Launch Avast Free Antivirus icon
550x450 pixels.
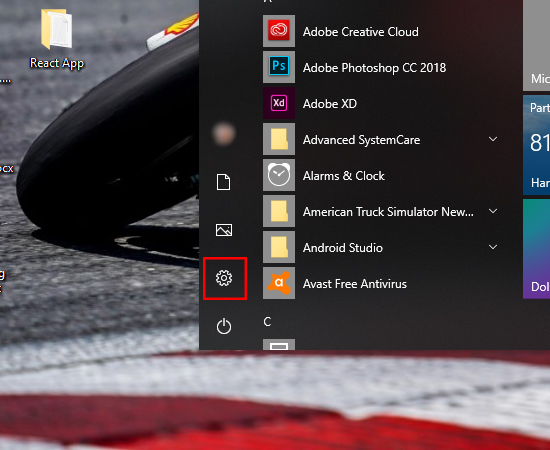tap(279, 283)
